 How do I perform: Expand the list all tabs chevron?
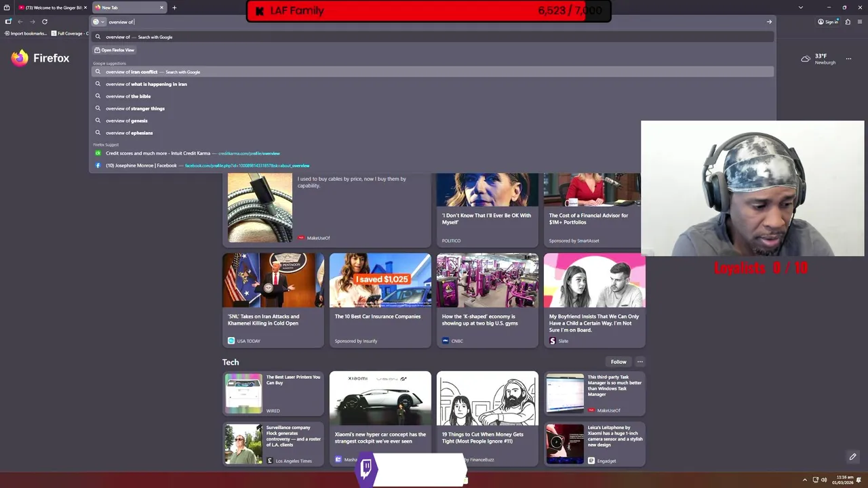[x=801, y=7]
